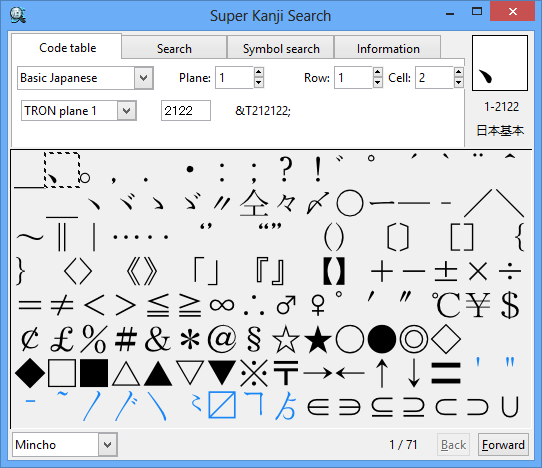Select the black square symbol
This screenshot has height=468, width=542.
click(x=94, y=373)
